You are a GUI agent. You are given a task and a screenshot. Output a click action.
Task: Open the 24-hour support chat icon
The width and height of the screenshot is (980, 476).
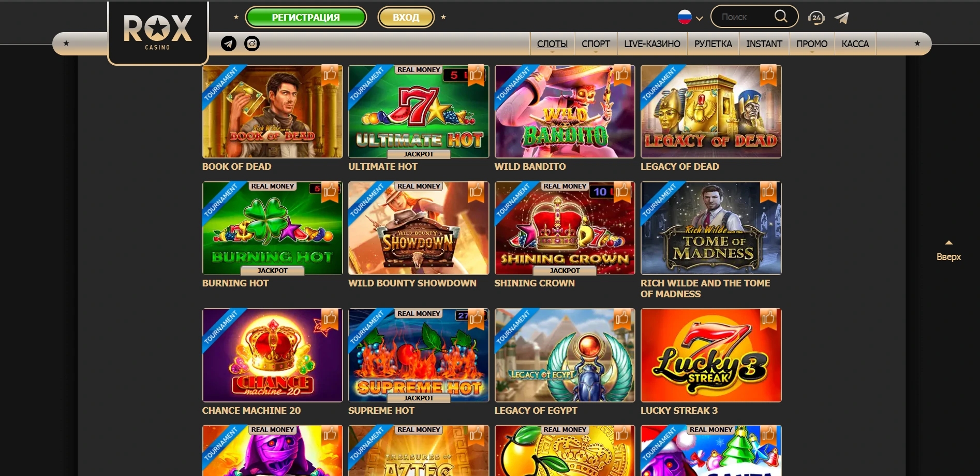(x=816, y=18)
